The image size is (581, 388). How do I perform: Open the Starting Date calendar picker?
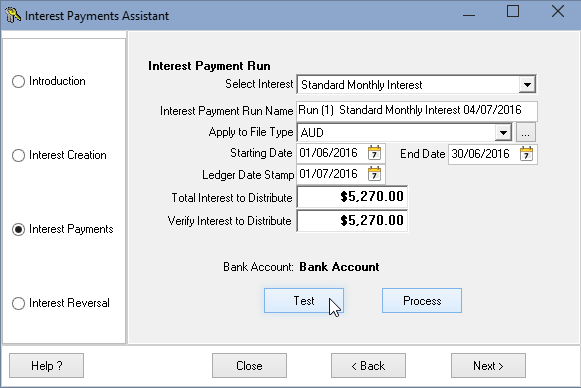pyautogui.click(x=374, y=153)
